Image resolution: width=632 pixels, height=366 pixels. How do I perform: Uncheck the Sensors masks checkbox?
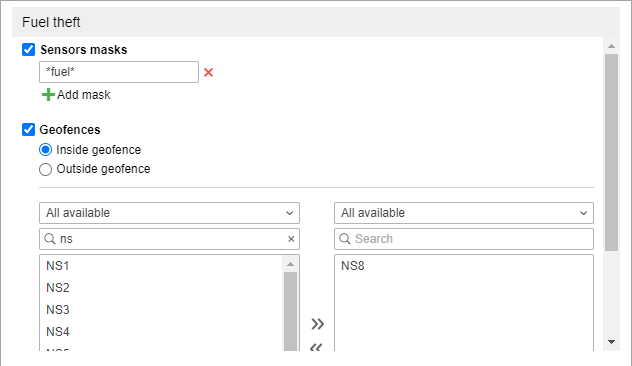tap(29, 50)
